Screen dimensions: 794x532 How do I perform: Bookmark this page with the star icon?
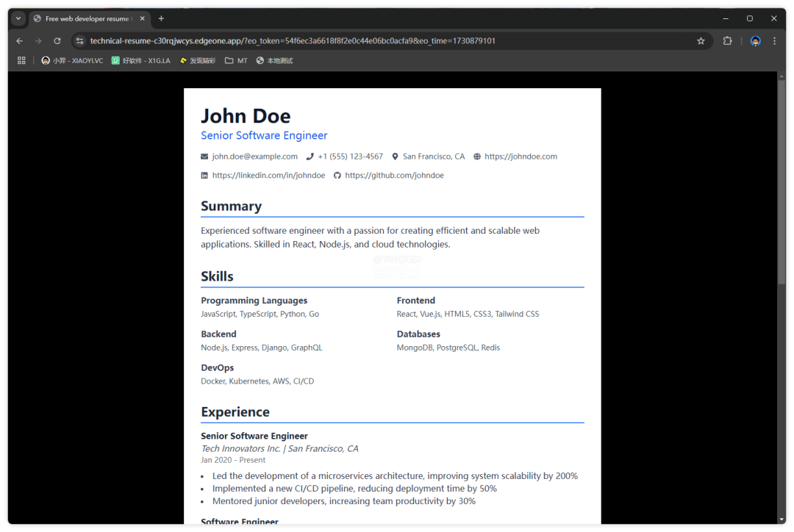[x=701, y=41]
